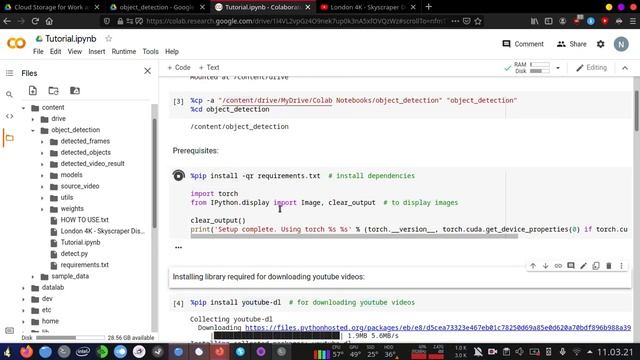This screenshot has height=360, width=640.
Task: Select the Files folder sidebar icon
Action: (9, 138)
